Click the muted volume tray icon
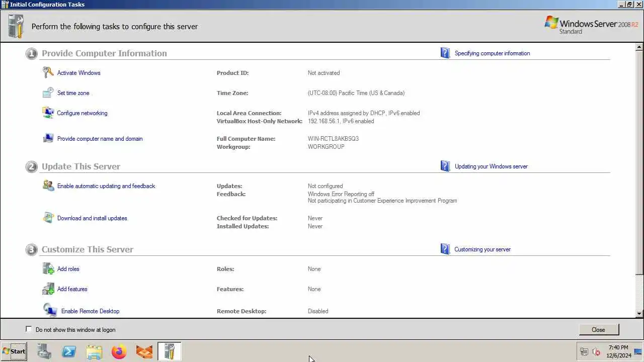 click(x=597, y=352)
